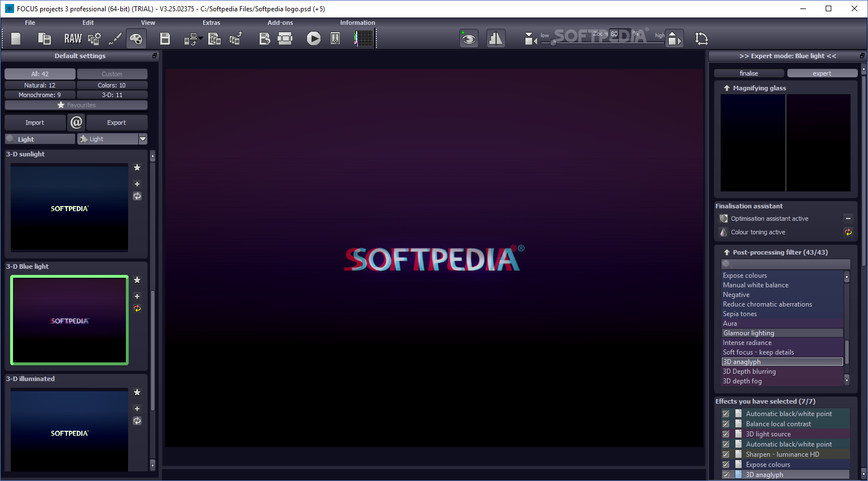Open the histogram display icon
The width and height of the screenshot is (868, 481).
[364, 38]
